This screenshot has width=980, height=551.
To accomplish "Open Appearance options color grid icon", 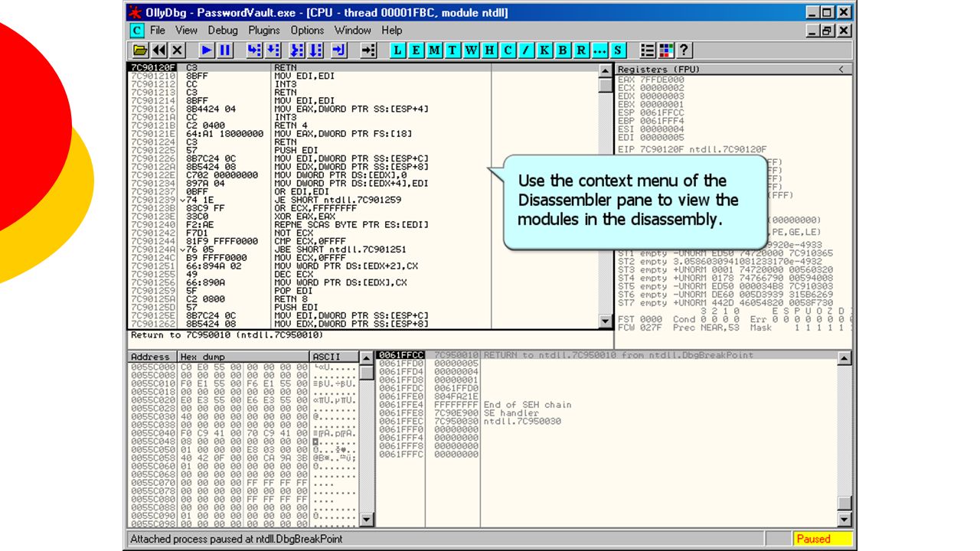I will point(666,51).
